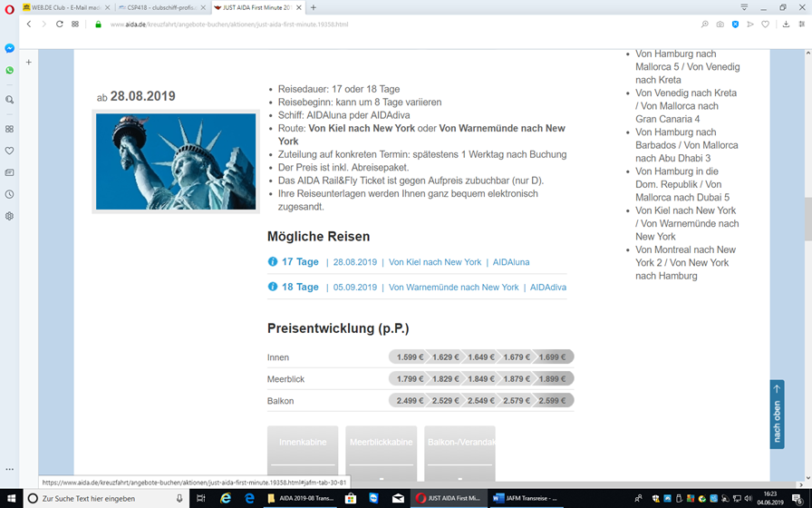
Task: Switch to the CSP418 clubschiff tab
Action: (157, 7)
